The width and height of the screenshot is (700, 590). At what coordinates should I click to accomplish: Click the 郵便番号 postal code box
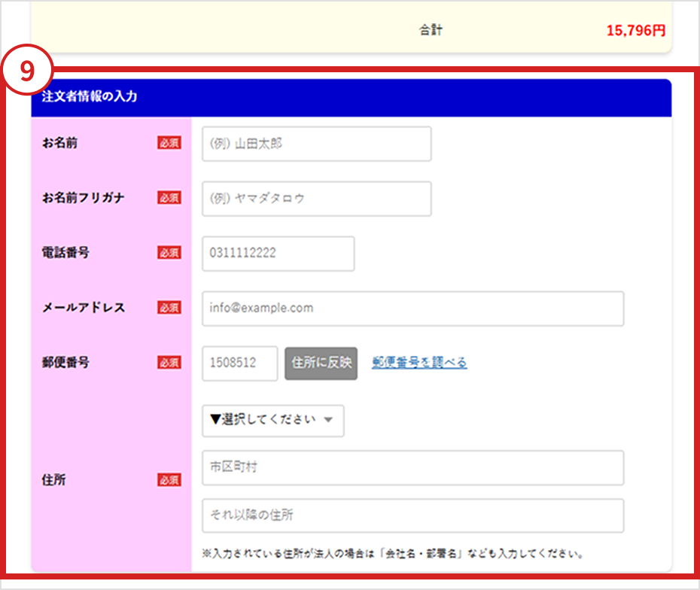239,363
